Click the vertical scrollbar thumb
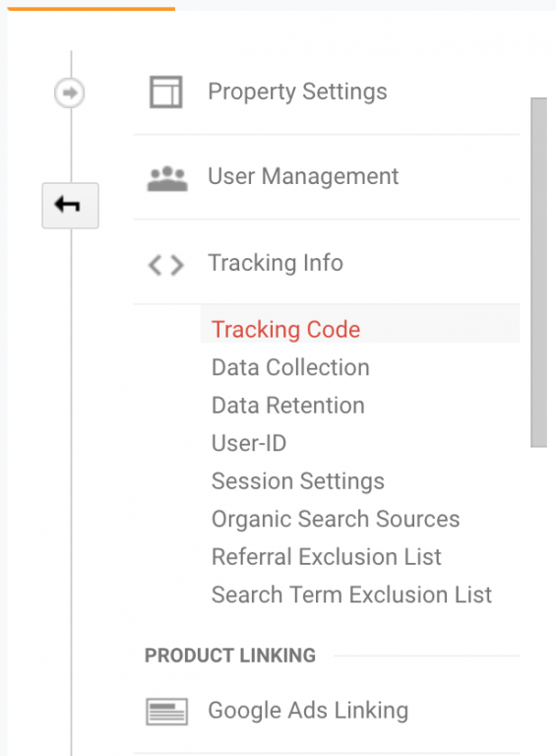 [x=538, y=273]
